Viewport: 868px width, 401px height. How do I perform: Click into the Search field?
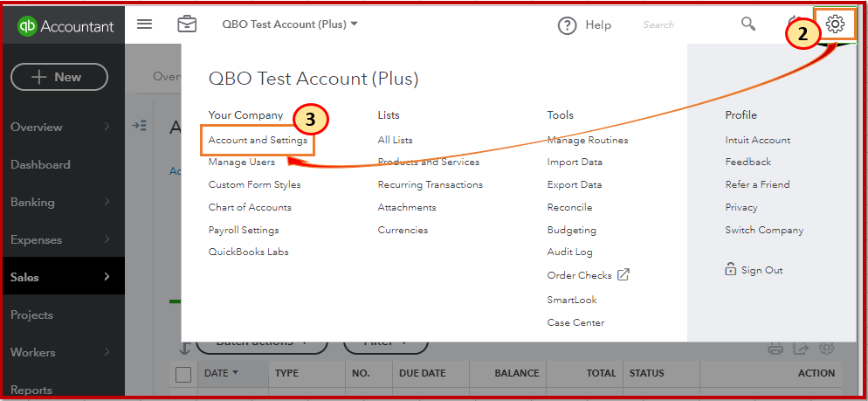(x=672, y=24)
